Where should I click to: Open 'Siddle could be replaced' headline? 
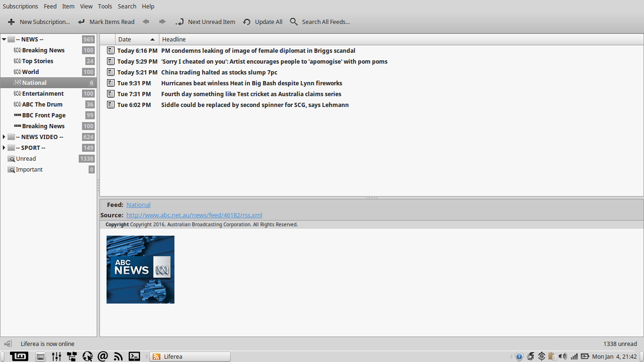click(x=255, y=105)
